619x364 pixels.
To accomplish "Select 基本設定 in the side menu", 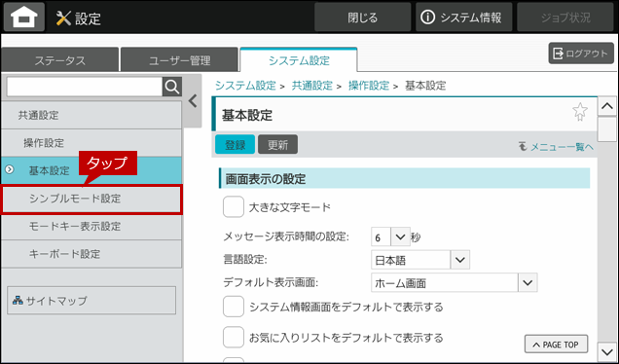I will tap(91, 170).
